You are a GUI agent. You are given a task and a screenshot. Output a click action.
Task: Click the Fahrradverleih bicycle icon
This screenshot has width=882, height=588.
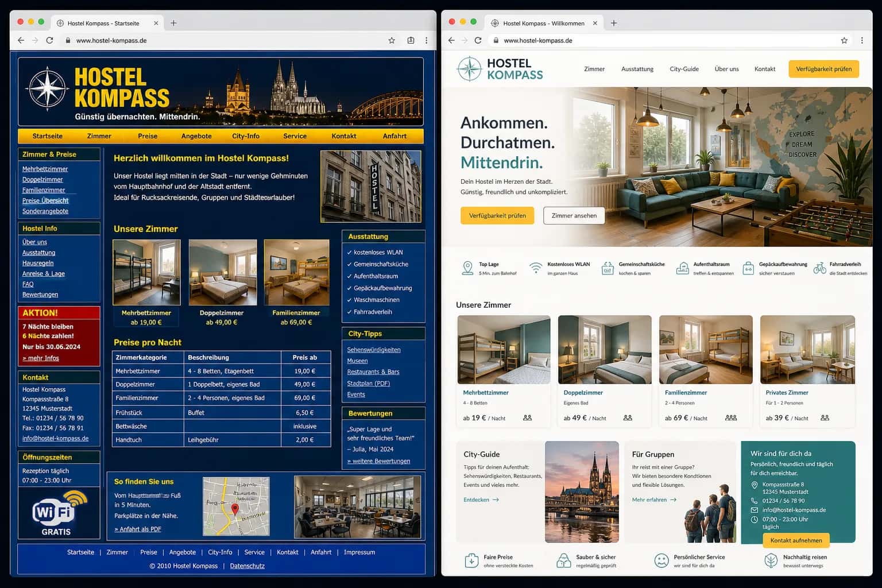[x=819, y=268]
